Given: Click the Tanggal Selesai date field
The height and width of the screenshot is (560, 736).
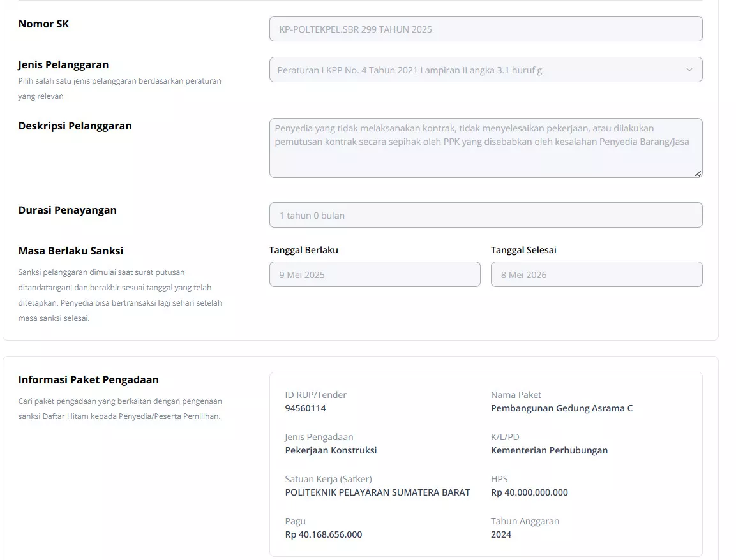Looking at the screenshot, I should pos(597,274).
